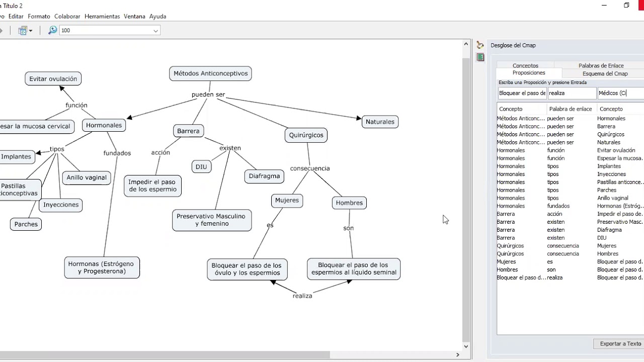Open the views panel toolbar icon

tap(23, 31)
